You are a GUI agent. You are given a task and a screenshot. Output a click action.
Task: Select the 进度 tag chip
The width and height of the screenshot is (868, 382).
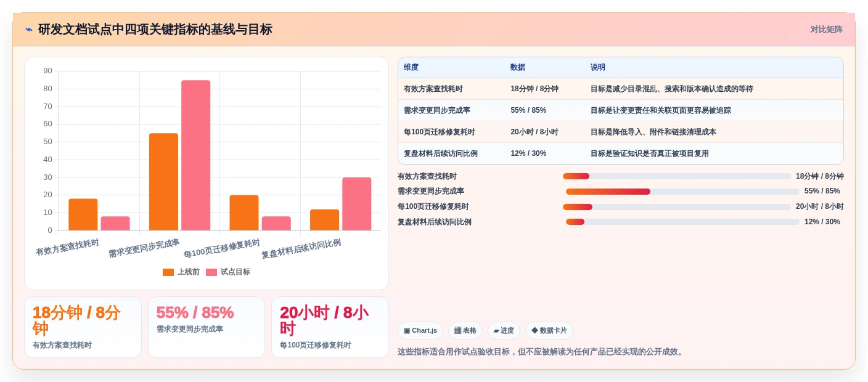pyautogui.click(x=504, y=331)
